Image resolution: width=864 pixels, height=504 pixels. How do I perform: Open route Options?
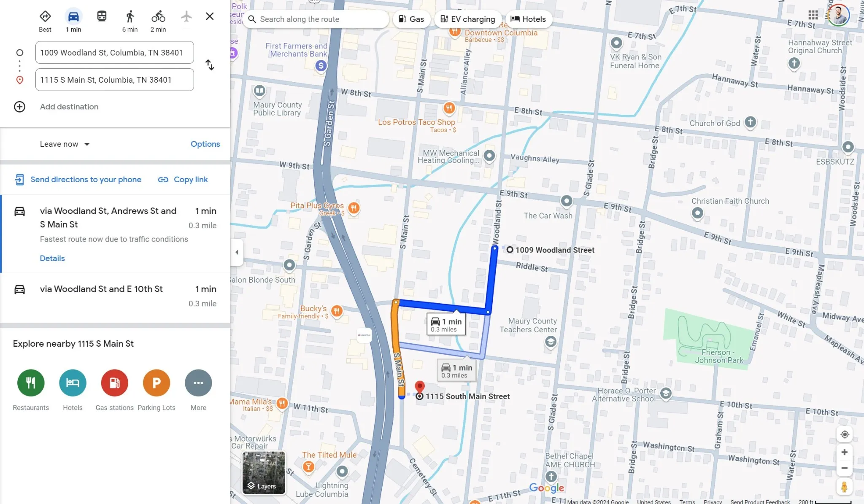point(205,144)
